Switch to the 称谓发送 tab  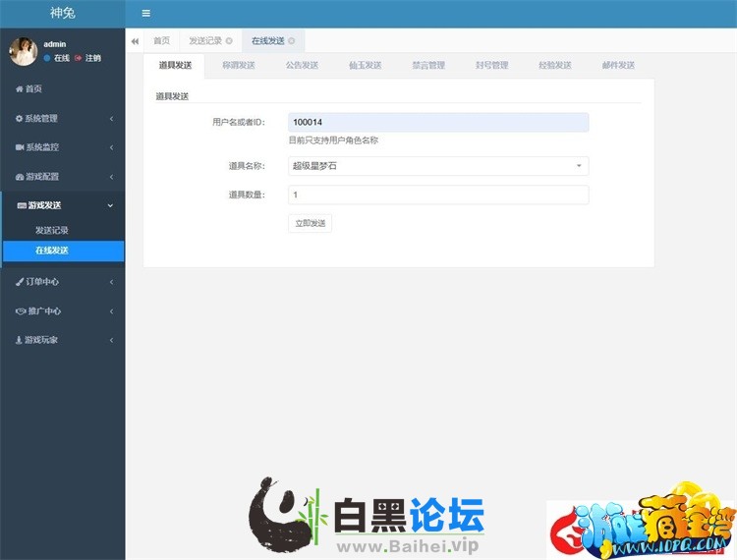pos(238,66)
